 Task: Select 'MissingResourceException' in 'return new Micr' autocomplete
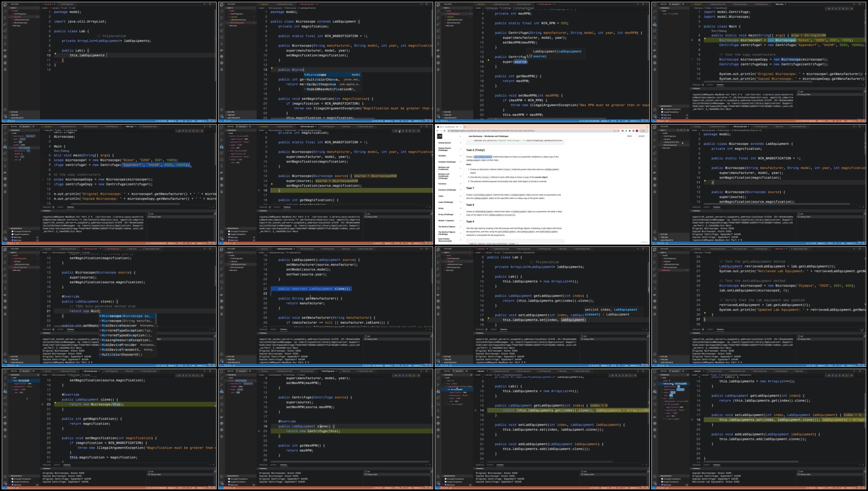point(127,340)
